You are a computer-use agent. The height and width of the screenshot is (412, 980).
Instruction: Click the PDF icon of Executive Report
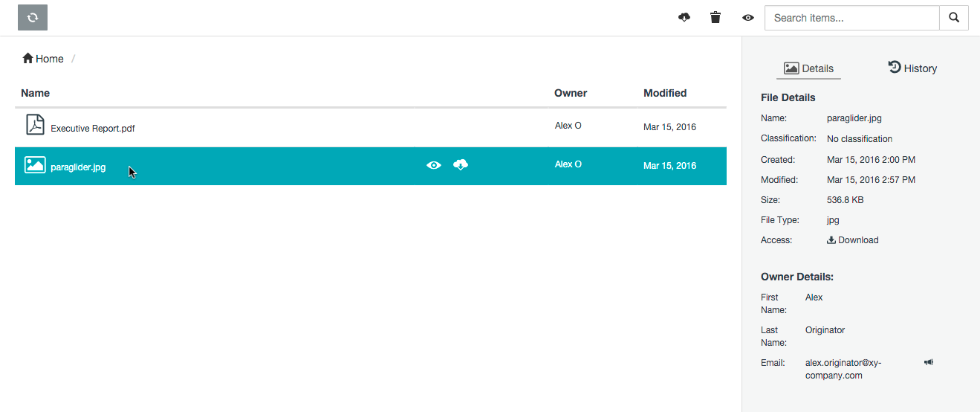(35, 125)
